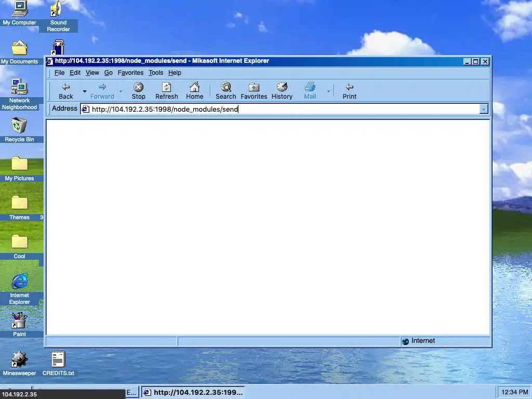
Task: Select Network Neighborhood desktop icon
Action: (x=19, y=95)
